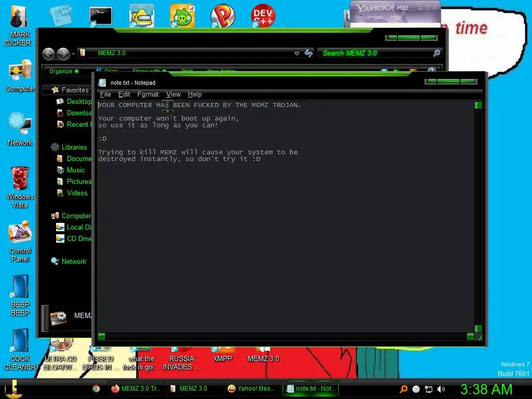The width and height of the screenshot is (532, 399).
Task: Select Downloads under Favorites
Action: coord(75,113)
